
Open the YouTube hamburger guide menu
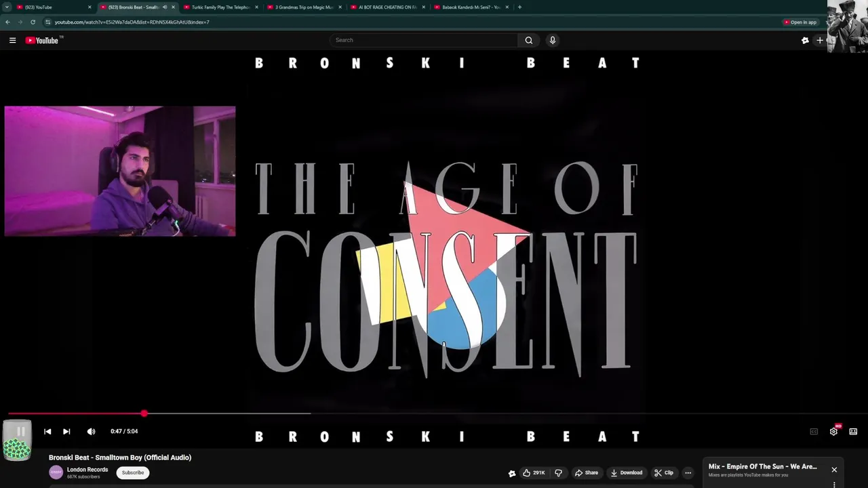point(12,40)
